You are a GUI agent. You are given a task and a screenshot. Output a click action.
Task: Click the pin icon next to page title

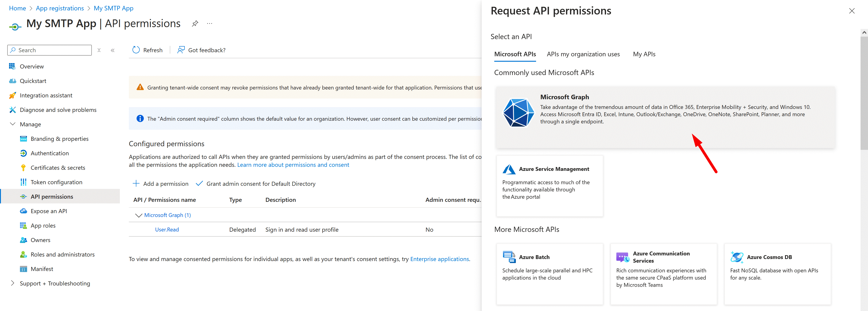195,24
